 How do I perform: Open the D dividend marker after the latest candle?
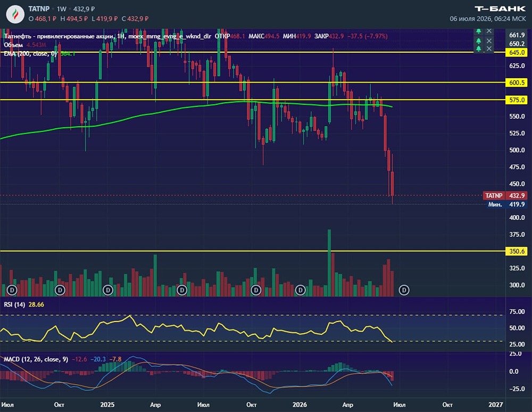pyautogui.click(x=404, y=290)
